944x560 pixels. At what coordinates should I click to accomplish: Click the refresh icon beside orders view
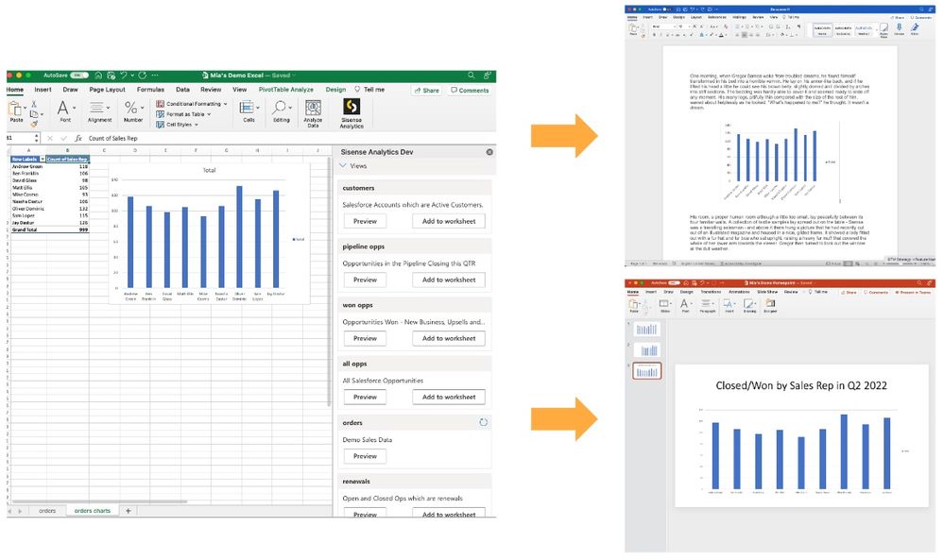[x=483, y=422]
